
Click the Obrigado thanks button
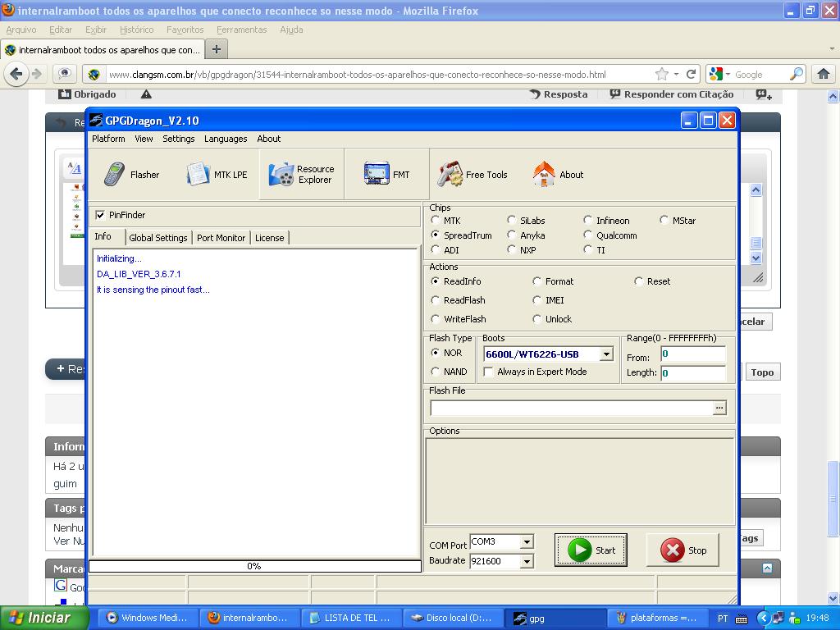tap(87, 94)
